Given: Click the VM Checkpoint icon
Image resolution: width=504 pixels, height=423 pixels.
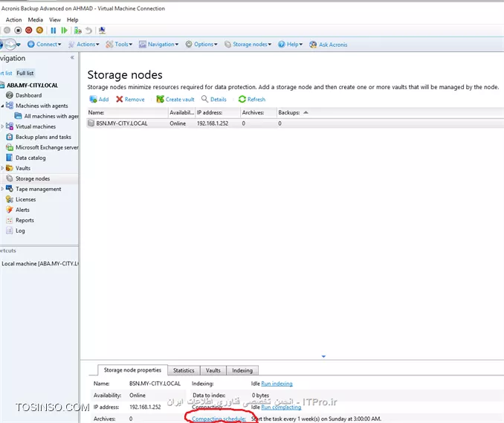Looking at the screenshot, I should (x=78, y=30).
